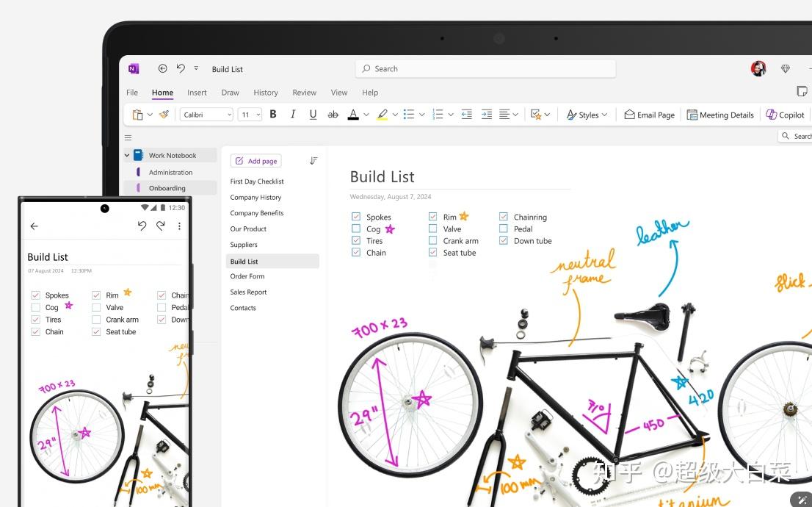Click the sticky note icon at ribbon right

coord(802,92)
